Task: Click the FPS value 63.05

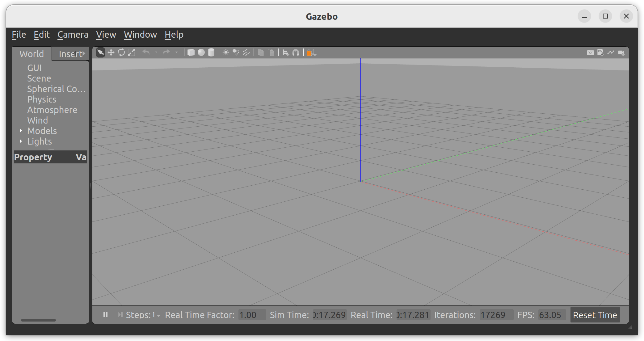Action: (552, 315)
